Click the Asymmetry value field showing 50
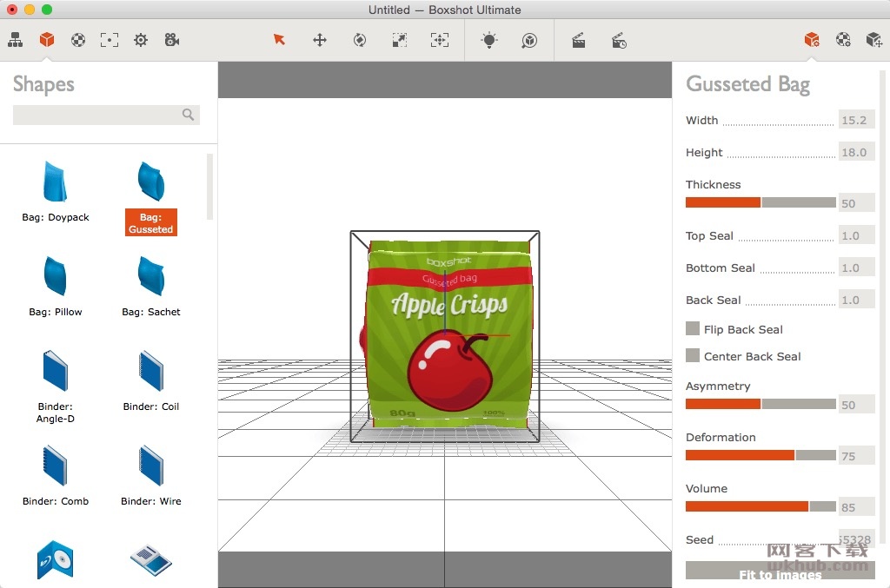Screen dimensions: 890x588 click(856, 405)
